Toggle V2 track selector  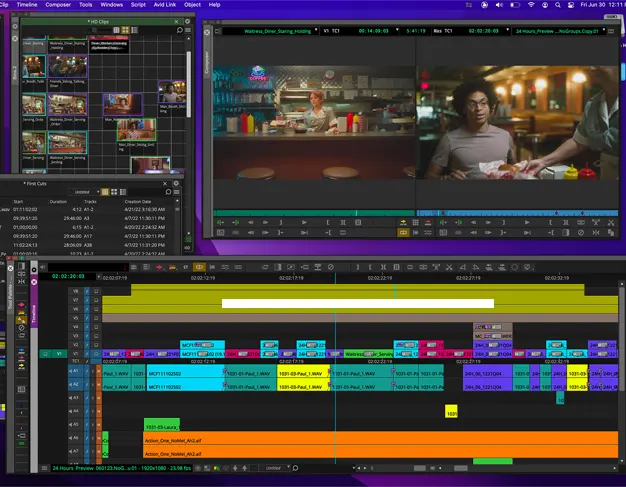pos(75,345)
